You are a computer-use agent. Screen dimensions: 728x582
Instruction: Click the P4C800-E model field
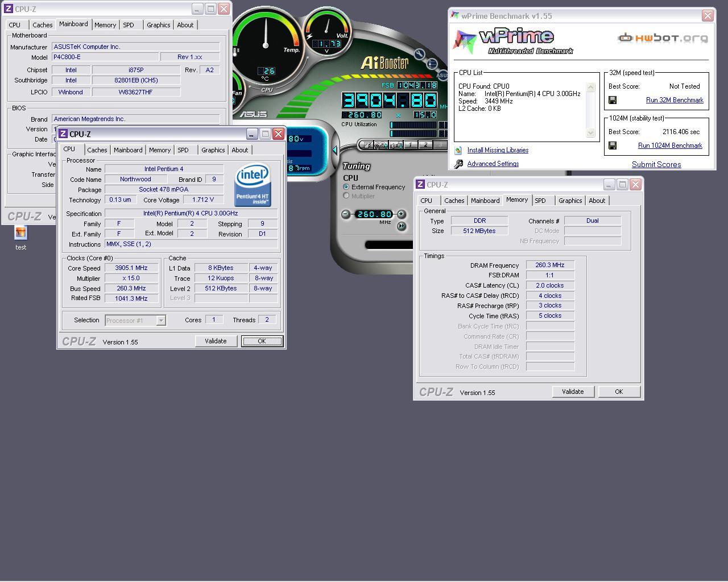coord(105,57)
